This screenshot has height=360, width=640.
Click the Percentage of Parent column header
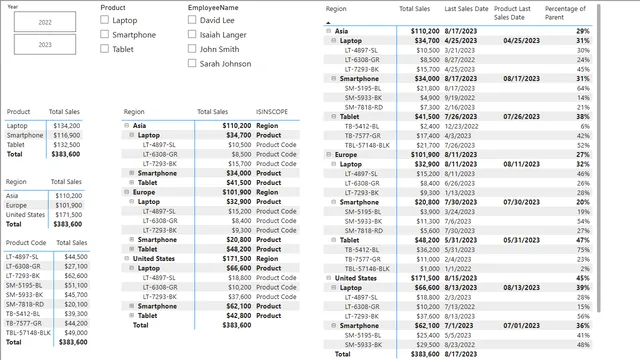point(565,13)
